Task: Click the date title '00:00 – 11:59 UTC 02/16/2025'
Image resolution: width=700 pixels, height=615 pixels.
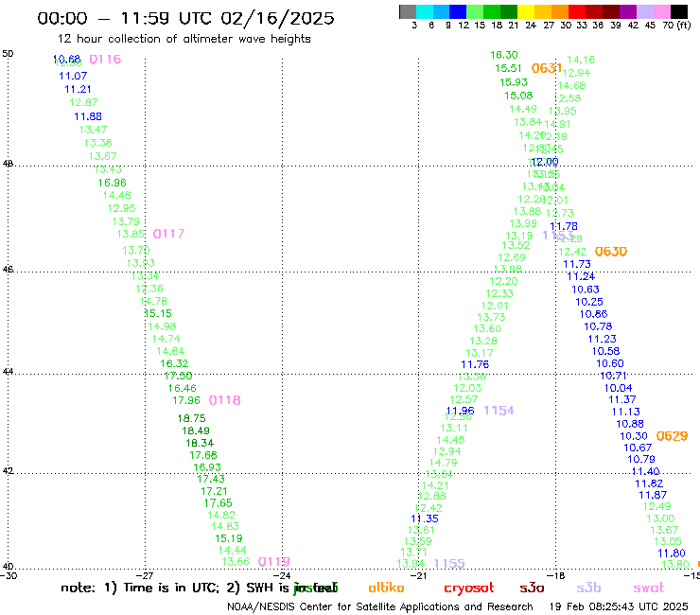Action: click(x=185, y=19)
